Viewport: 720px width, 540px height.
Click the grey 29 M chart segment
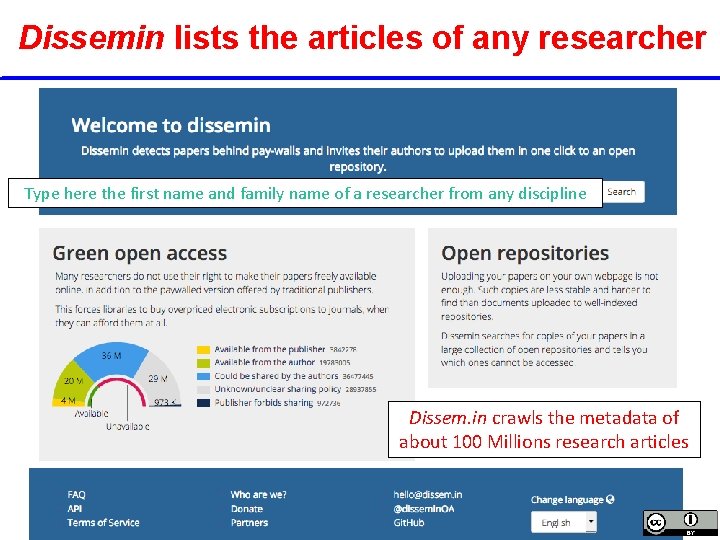click(x=158, y=377)
